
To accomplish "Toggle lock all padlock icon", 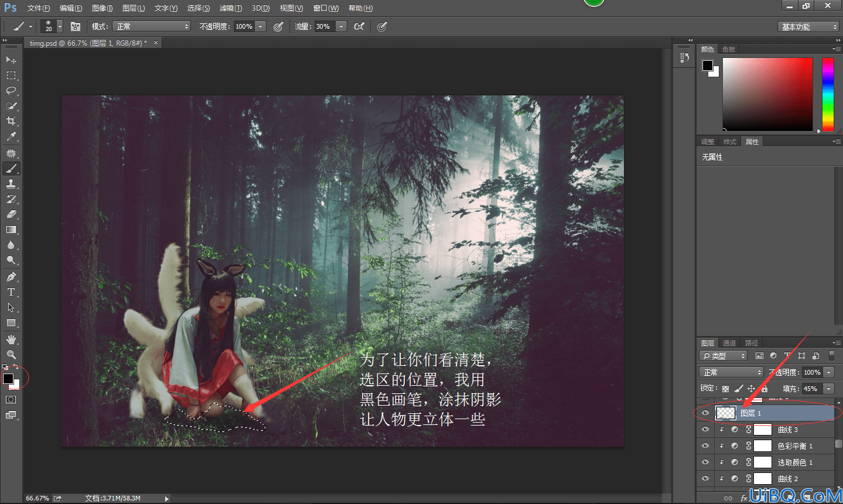I will [x=764, y=389].
